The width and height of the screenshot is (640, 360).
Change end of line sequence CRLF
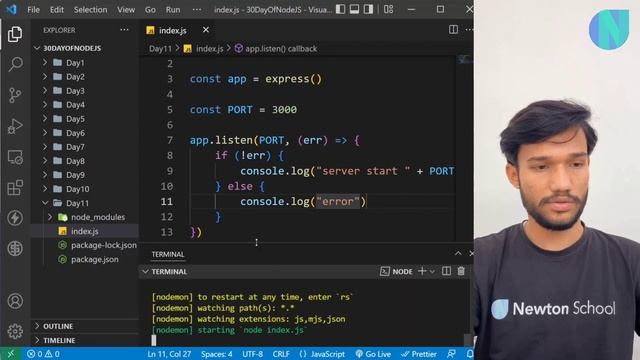point(281,354)
